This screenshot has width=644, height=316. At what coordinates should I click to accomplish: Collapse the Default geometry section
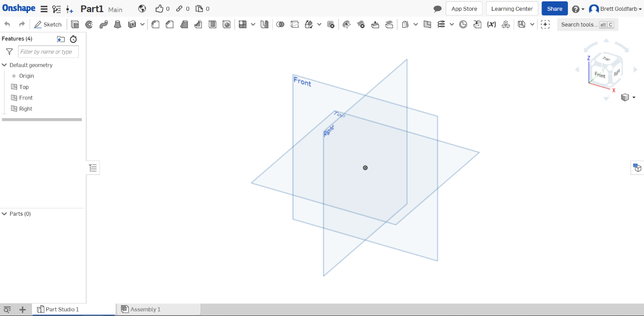(4, 65)
